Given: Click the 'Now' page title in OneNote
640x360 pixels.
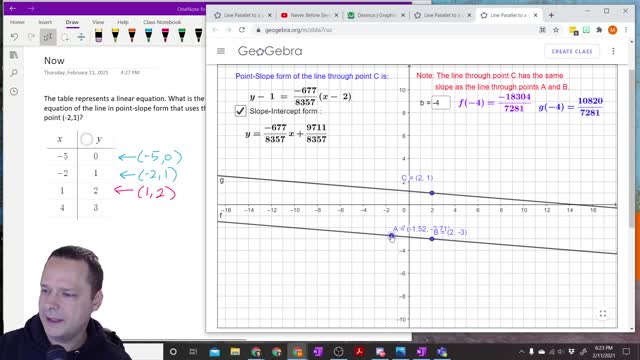Looking at the screenshot, I should click(54, 61).
